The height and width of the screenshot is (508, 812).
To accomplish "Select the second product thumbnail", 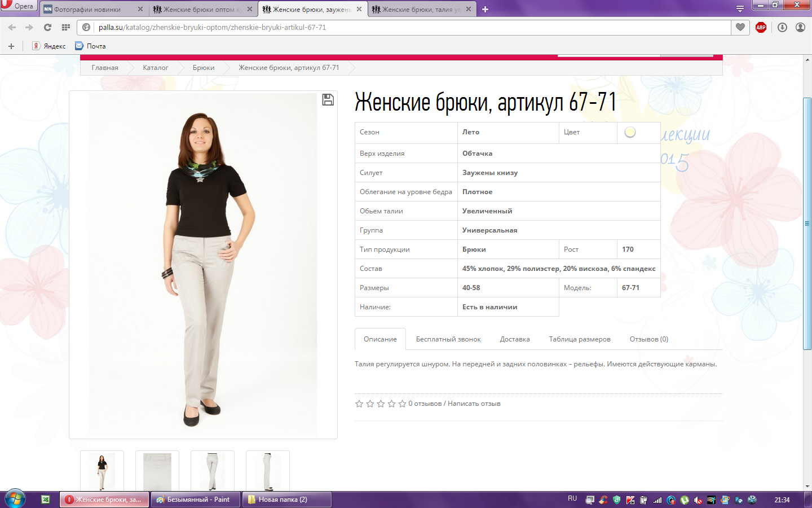I will click(157, 471).
